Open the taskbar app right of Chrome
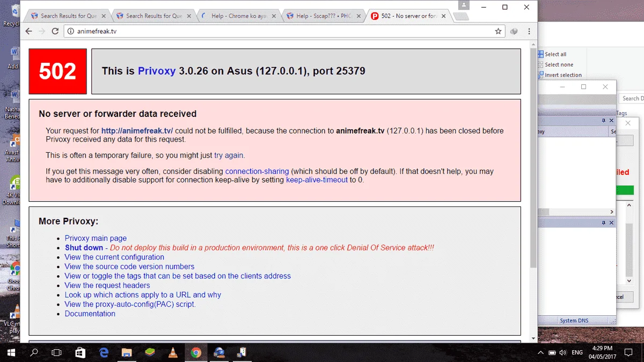This screenshot has height=362, width=644. pos(219,352)
